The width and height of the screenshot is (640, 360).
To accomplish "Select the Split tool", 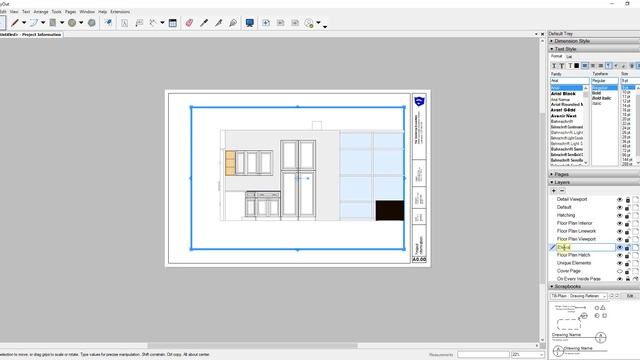I will click(218, 23).
